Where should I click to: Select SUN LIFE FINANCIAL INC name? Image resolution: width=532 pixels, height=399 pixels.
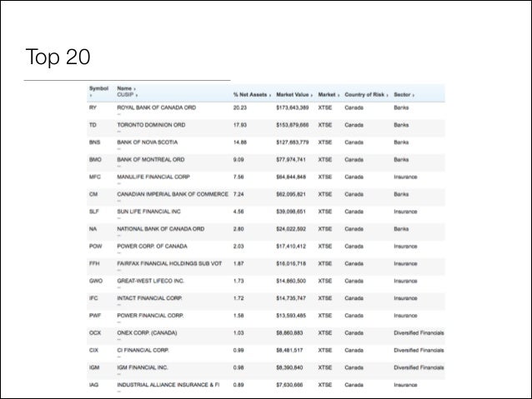(148, 212)
